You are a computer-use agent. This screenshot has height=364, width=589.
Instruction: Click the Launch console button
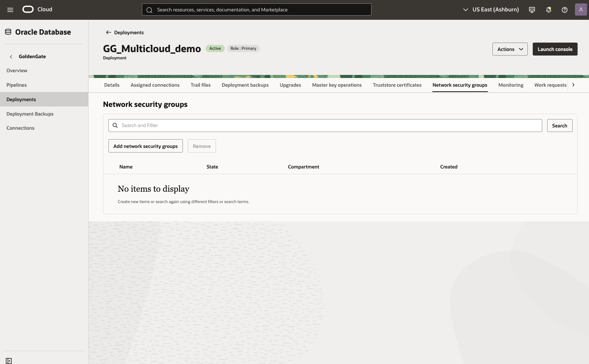pyautogui.click(x=555, y=49)
